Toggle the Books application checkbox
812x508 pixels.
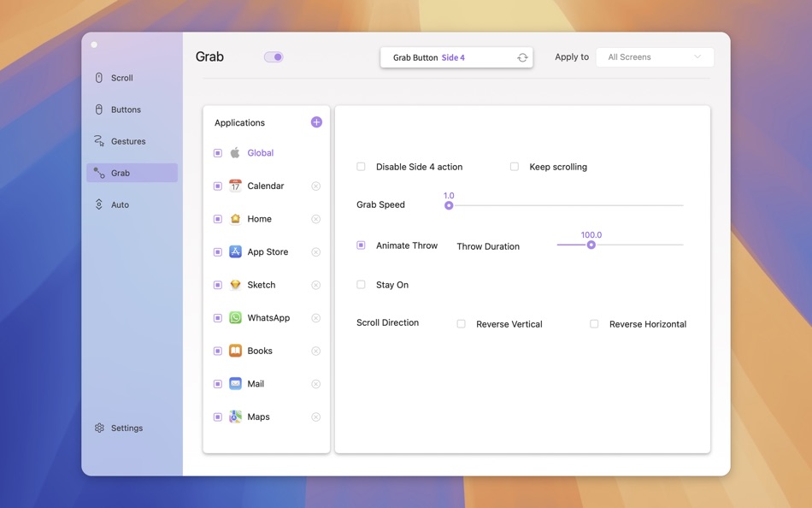[218, 351]
